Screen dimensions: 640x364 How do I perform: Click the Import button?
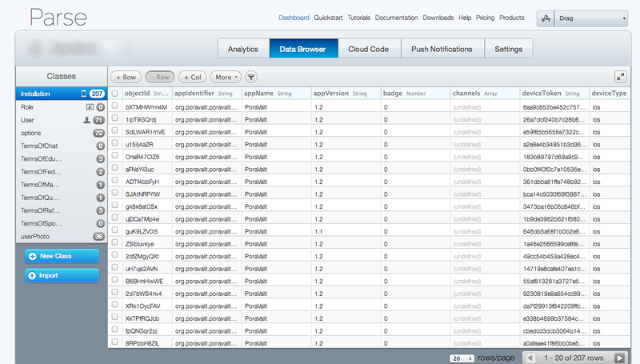pyautogui.click(x=62, y=275)
